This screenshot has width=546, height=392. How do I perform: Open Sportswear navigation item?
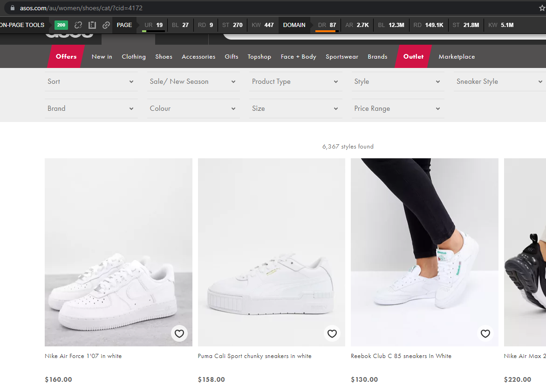point(342,56)
